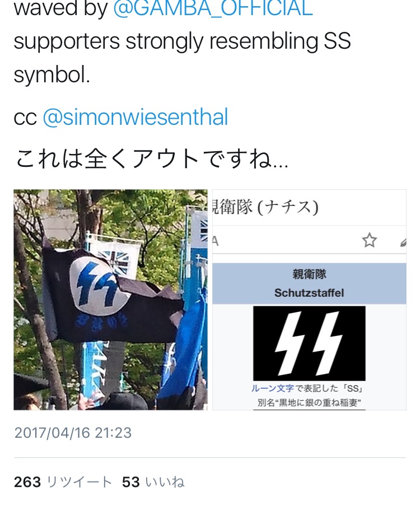Click the 別名“黒地に銀の重ね稲妻” caption
Screen dimensions: 420x505
coord(309,403)
